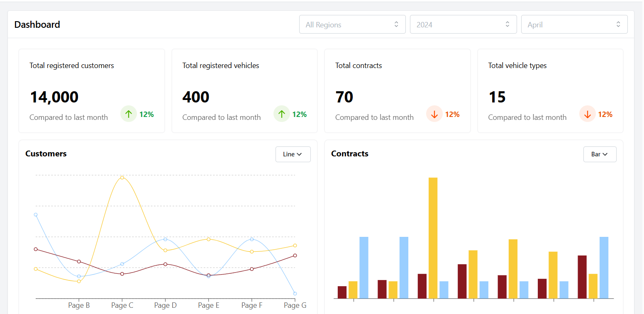Click the red down-arrow on Total contracts card

pos(434,114)
